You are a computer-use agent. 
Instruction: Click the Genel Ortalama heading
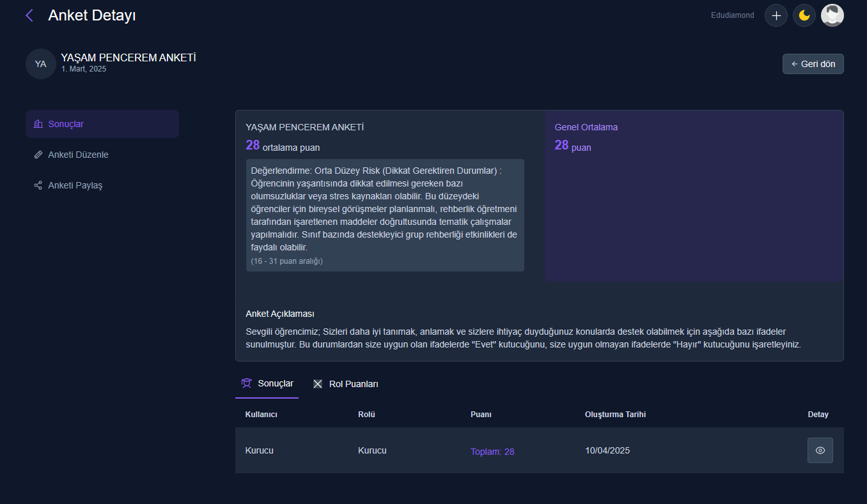click(586, 127)
